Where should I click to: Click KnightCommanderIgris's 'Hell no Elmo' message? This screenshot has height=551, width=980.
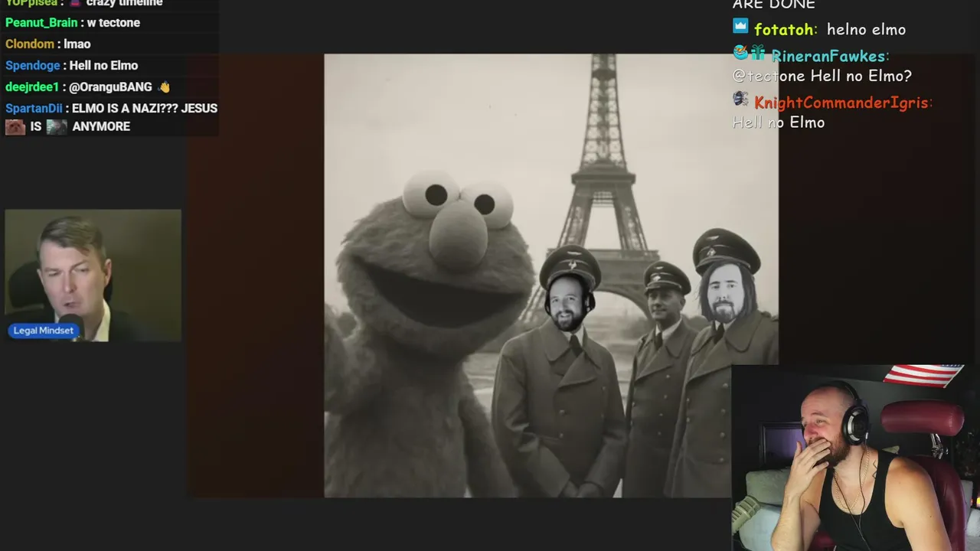(x=779, y=122)
